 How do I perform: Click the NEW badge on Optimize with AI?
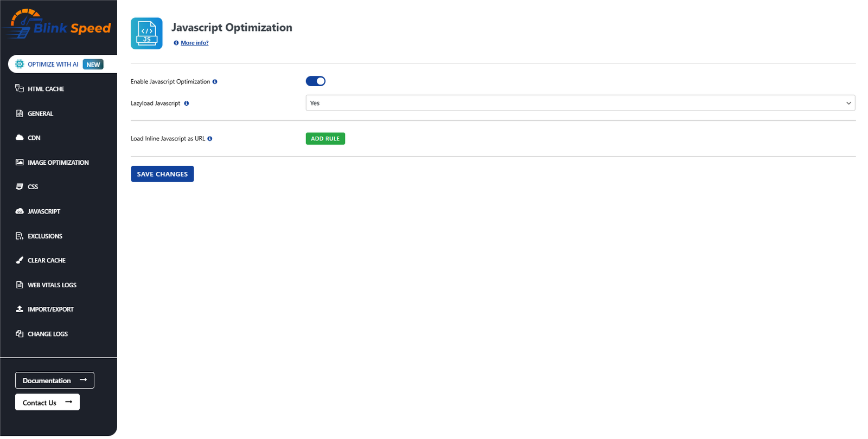click(93, 64)
